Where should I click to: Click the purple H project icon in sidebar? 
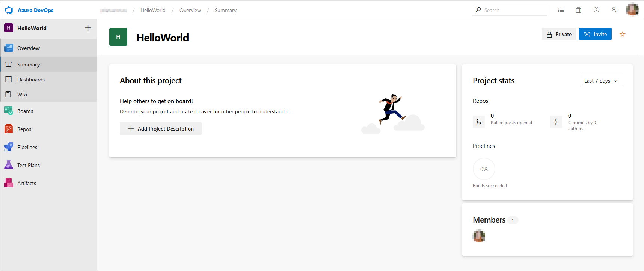[x=9, y=28]
